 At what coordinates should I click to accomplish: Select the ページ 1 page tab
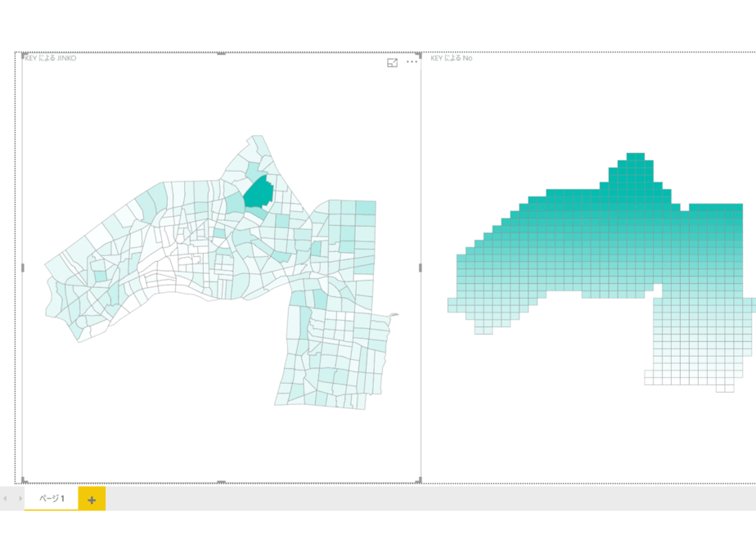point(52,498)
